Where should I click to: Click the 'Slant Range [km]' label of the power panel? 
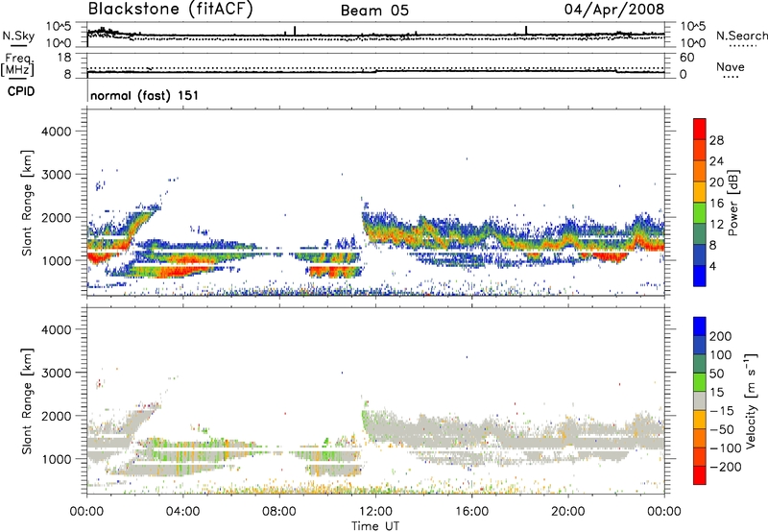pyautogui.click(x=27, y=203)
